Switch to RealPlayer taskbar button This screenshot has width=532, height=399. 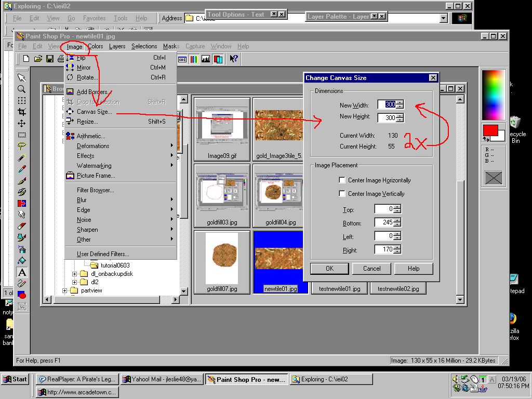[77, 379]
